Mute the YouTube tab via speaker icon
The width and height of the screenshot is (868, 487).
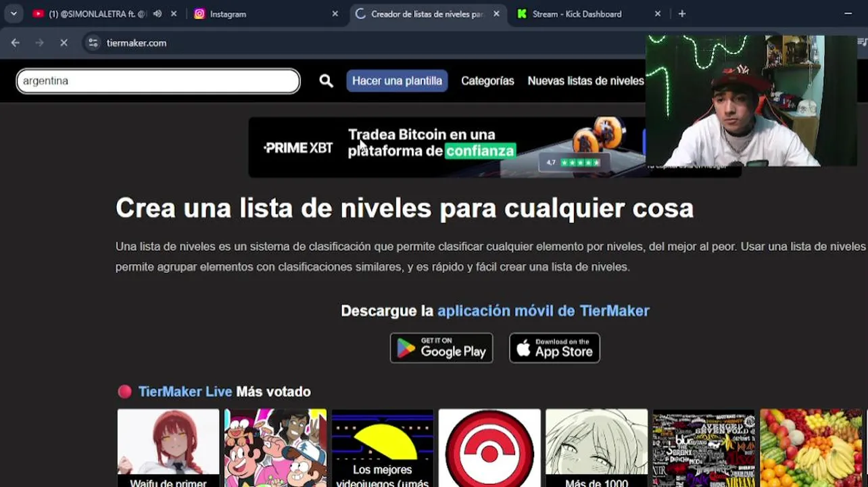[158, 14]
